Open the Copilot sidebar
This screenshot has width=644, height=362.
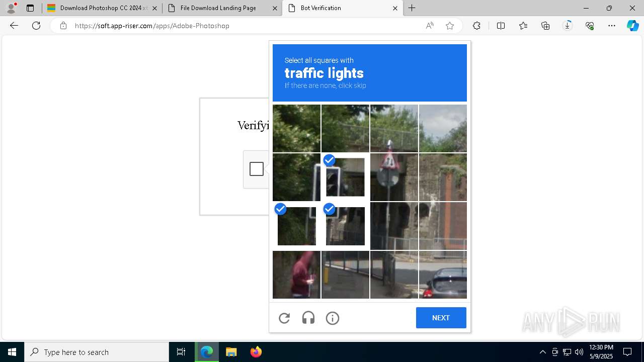point(632,26)
